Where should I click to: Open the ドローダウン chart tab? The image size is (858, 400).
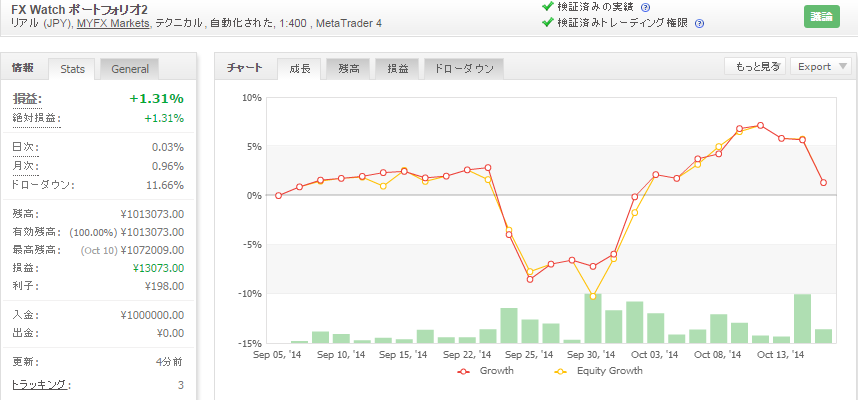[x=464, y=69]
